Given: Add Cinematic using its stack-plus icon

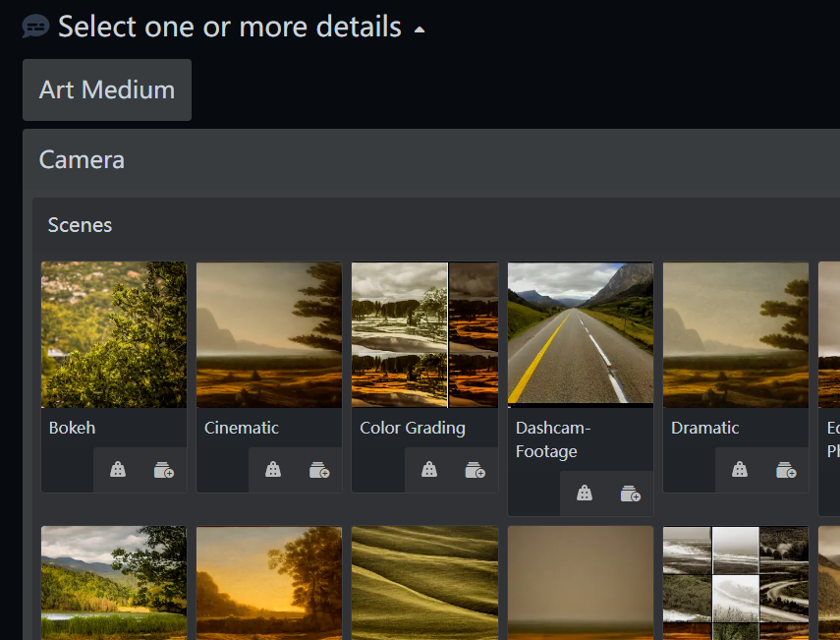Looking at the screenshot, I should pos(319,470).
